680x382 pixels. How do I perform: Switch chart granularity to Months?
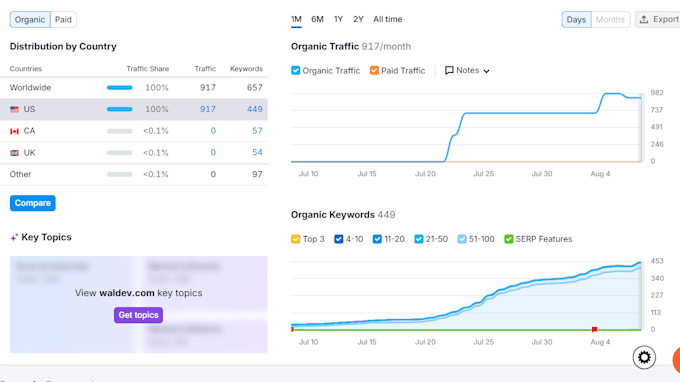610,20
